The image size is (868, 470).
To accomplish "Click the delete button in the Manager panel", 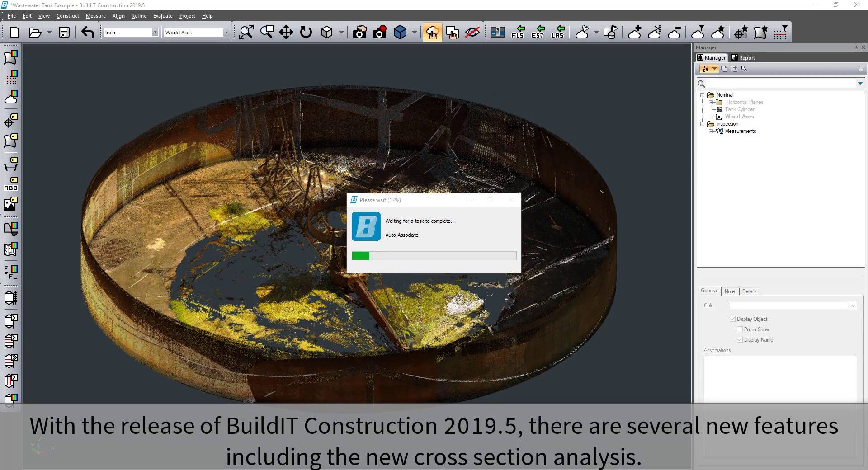I will (x=861, y=69).
